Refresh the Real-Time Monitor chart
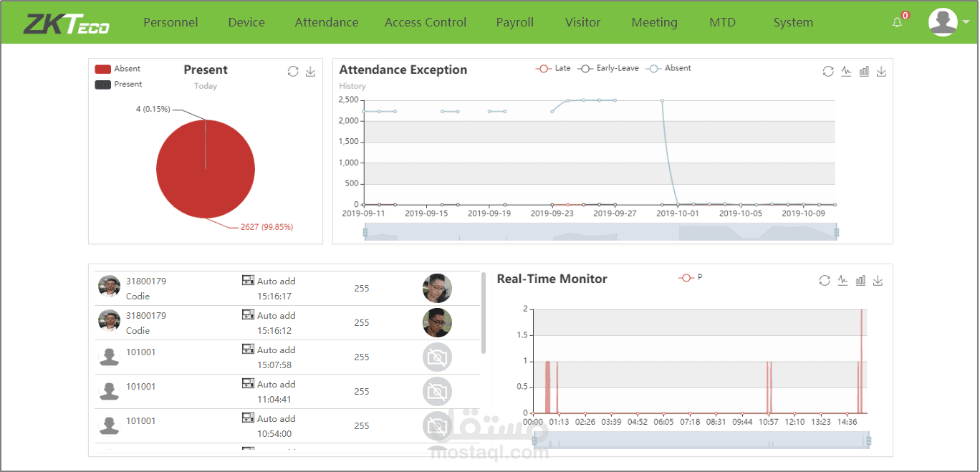This screenshot has width=980, height=472. [x=824, y=280]
